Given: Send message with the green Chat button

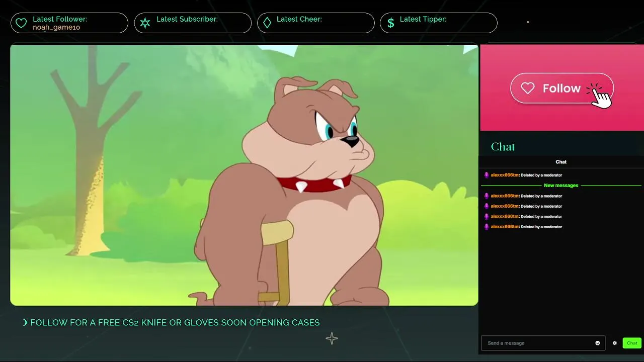Looking at the screenshot, I should [x=632, y=343].
